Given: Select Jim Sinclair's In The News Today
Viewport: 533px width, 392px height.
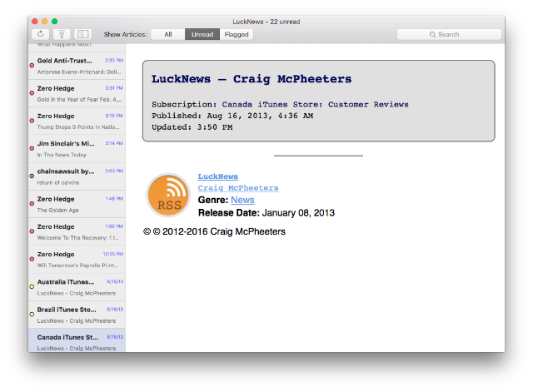Looking at the screenshot, I should point(77,149).
